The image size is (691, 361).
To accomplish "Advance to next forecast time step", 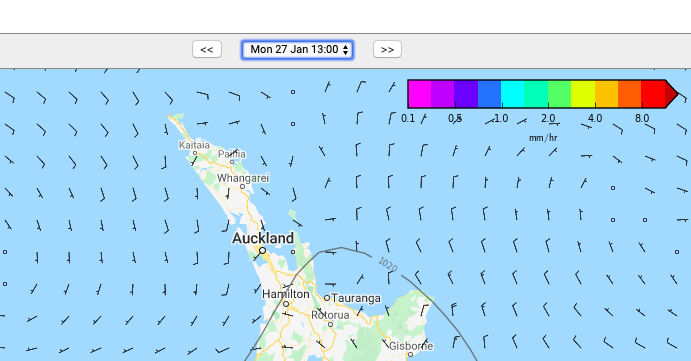I will 387,49.
